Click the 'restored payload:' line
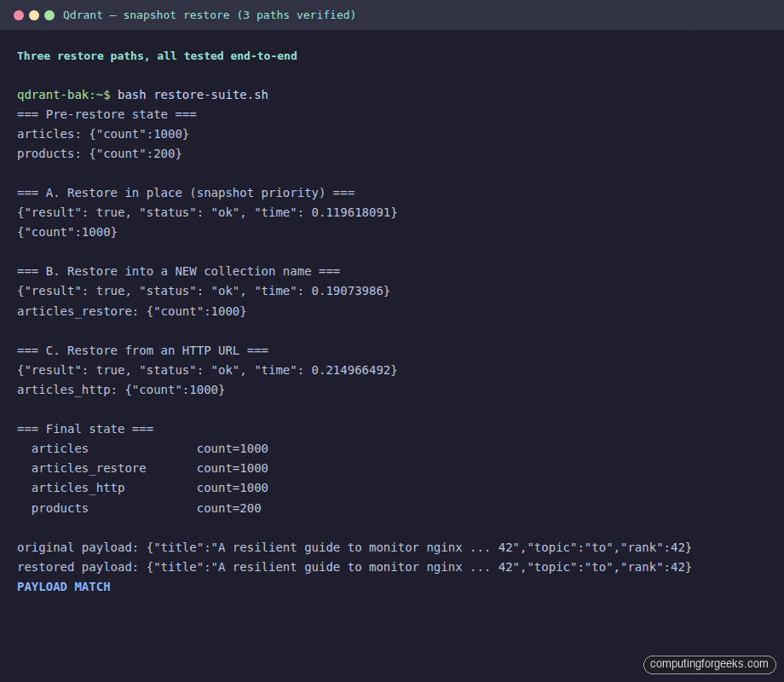784x682 pixels. point(355,568)
